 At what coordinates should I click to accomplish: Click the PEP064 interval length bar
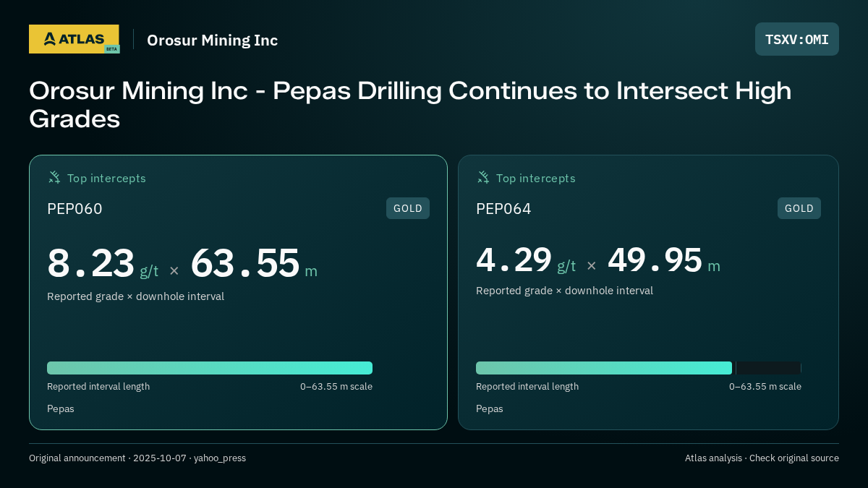click(x=639, y=368)
